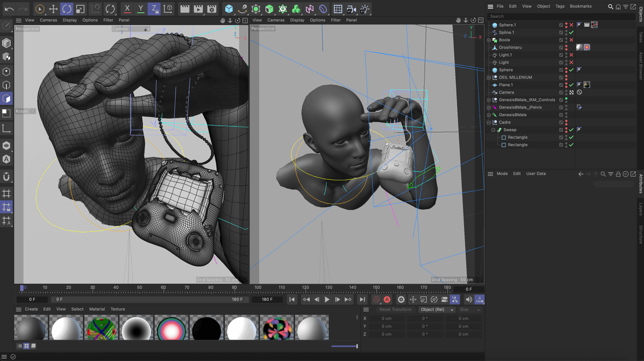This screenshot has width=644, height=361.
Task: Open the Spline Pen tool
Action: click(243, 9)
